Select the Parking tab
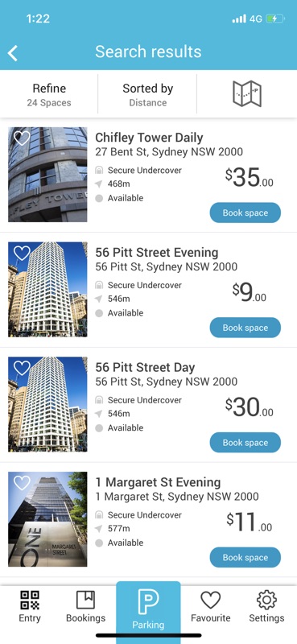Screen dimensions: 297x644 tap(148, 610)
